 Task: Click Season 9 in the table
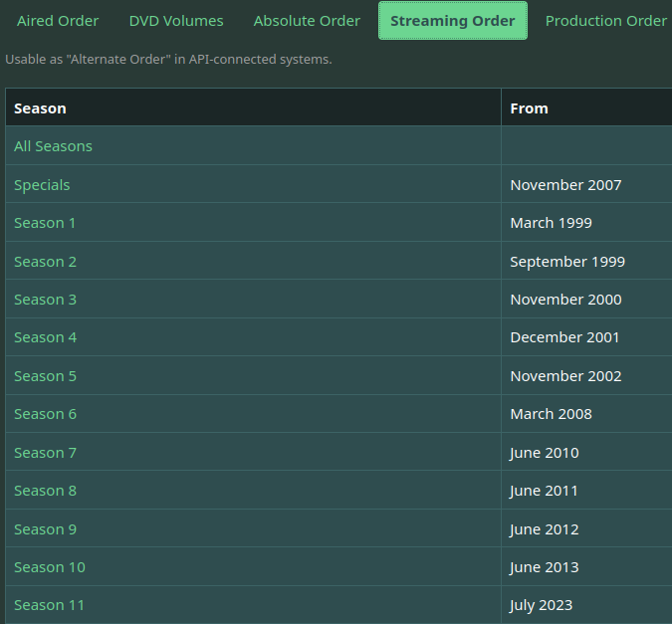(45, 529)
